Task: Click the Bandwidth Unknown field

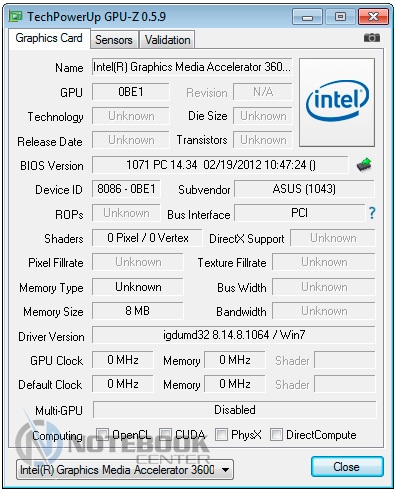Action: [x=324, y=311]
